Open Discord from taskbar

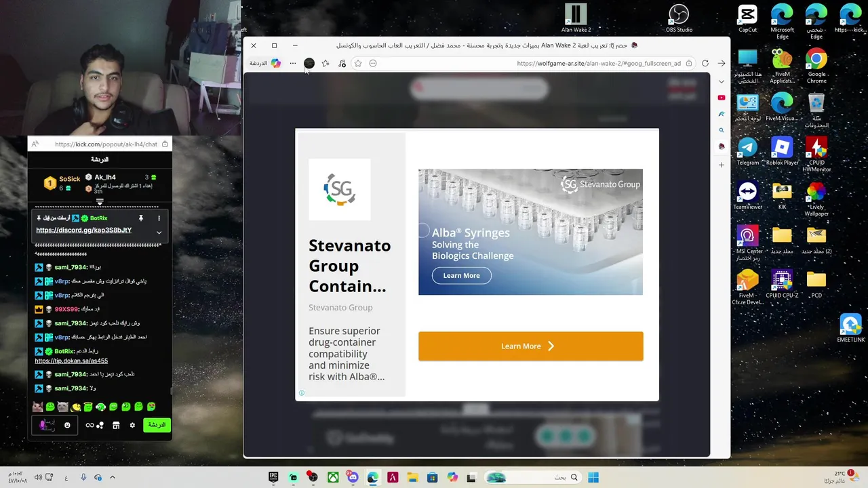[353, 477]
